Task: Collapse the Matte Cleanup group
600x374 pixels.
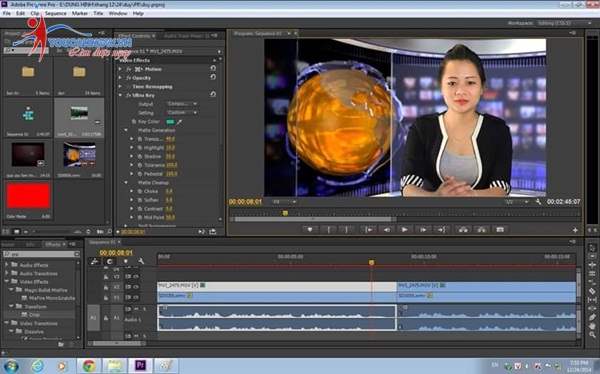Action: [x=126, y=183]
